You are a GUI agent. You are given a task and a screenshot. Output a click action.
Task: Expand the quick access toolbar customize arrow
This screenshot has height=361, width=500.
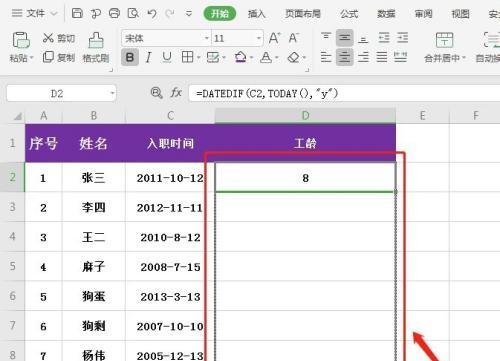pyautogui.click(x=189, y=14)
